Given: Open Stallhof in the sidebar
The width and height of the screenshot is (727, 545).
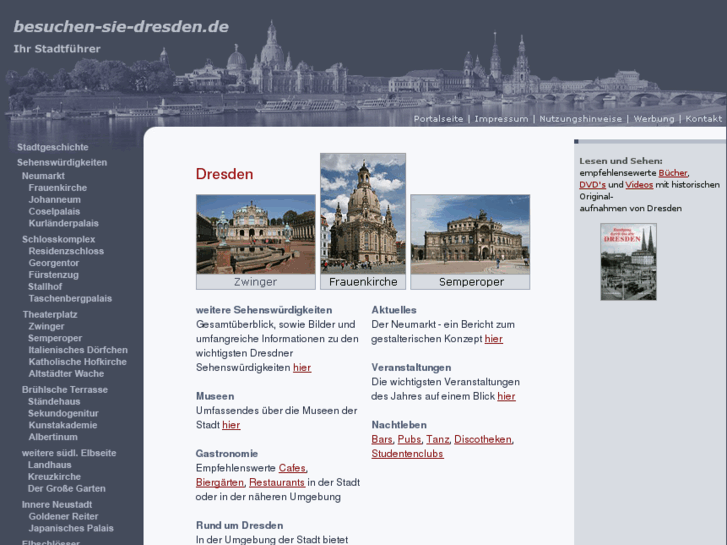Looking at the screenshot, I should pos(45,287).
